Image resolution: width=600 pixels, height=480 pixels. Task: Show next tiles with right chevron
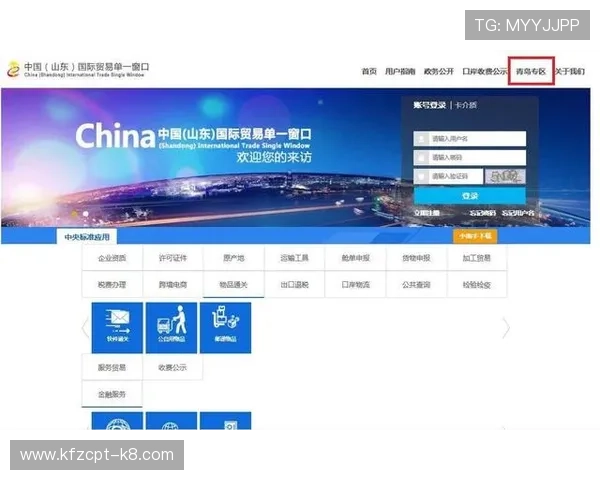[x=506, y=328]
